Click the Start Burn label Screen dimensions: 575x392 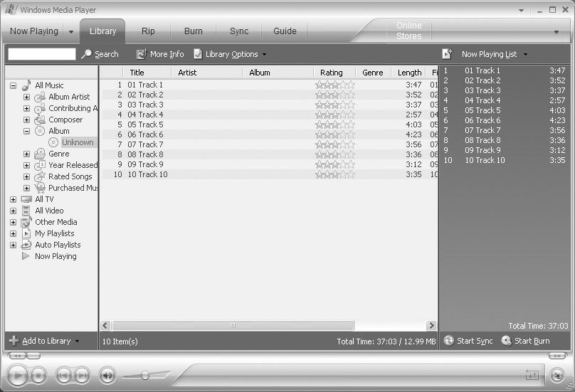tap(532, 341)
